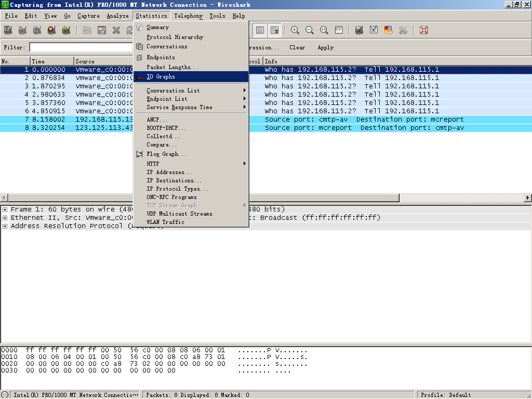Open the Tools menu
The height and width of the screenshot is (399, 532).
point(217,16)
